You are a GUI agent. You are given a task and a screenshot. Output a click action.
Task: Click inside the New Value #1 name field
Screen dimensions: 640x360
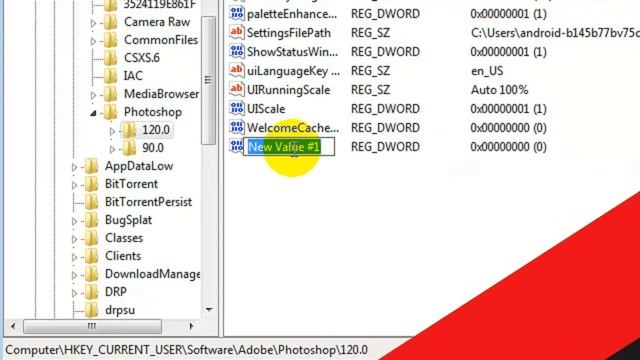coord(289,147)
